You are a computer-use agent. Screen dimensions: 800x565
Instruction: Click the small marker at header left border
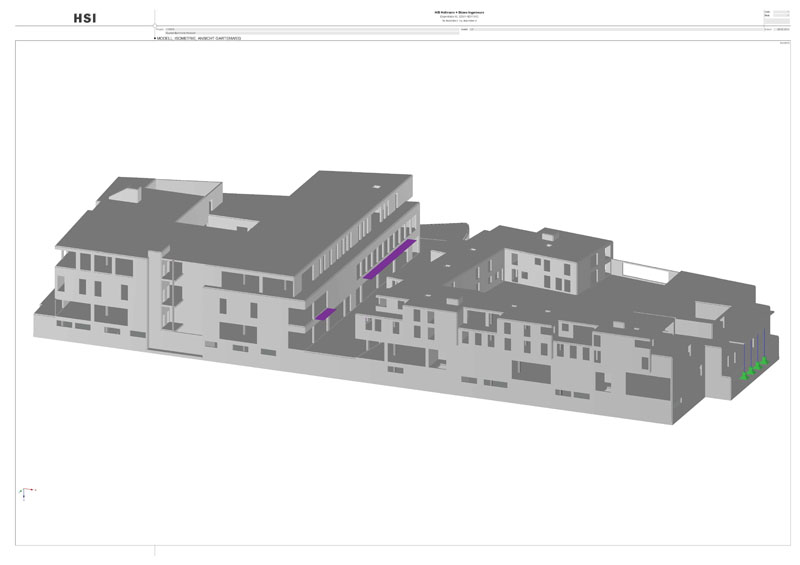[x=155, y=26]
